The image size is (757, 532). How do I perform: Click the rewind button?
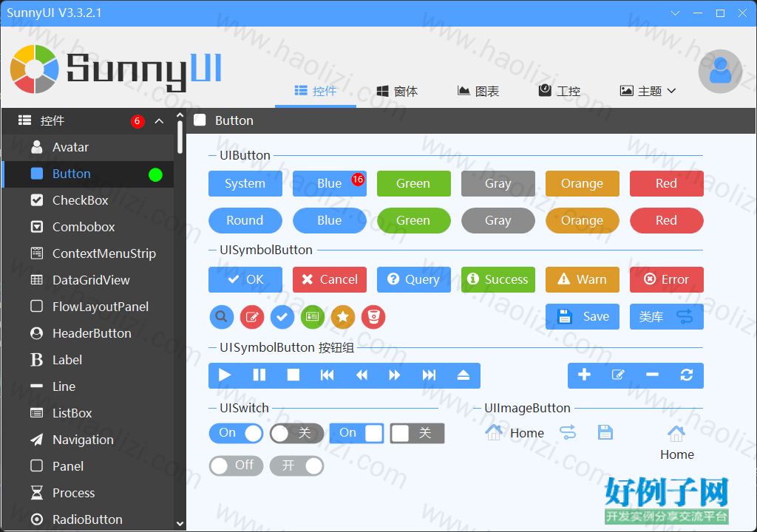pyautogui.click(x=361, y=375)
